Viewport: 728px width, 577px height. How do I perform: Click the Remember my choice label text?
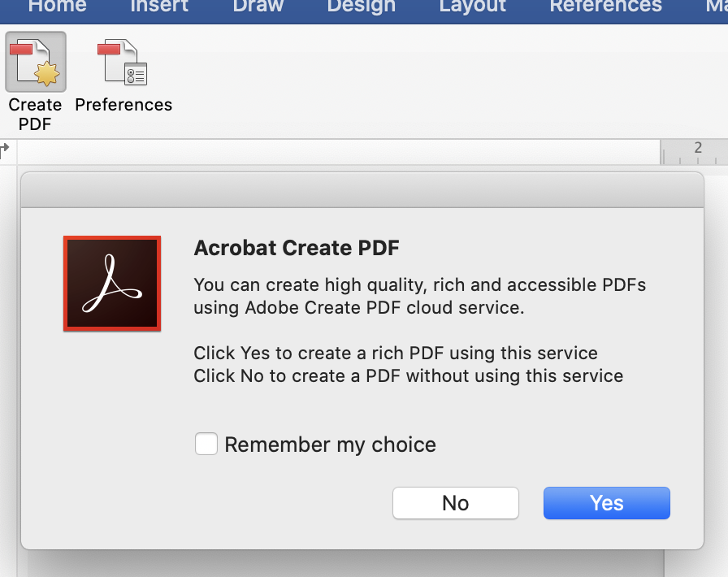[331, 445]
